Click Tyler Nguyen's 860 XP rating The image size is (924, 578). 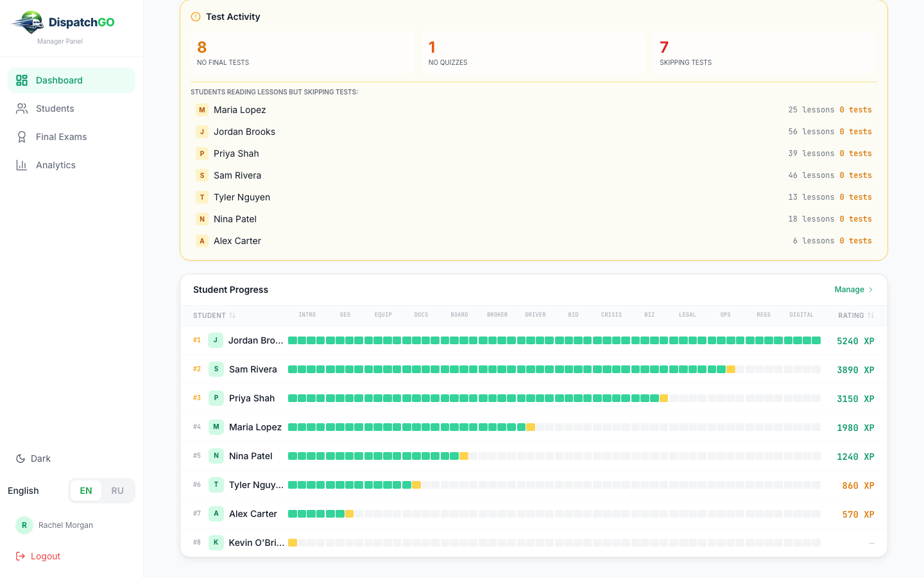pos(858,486)
